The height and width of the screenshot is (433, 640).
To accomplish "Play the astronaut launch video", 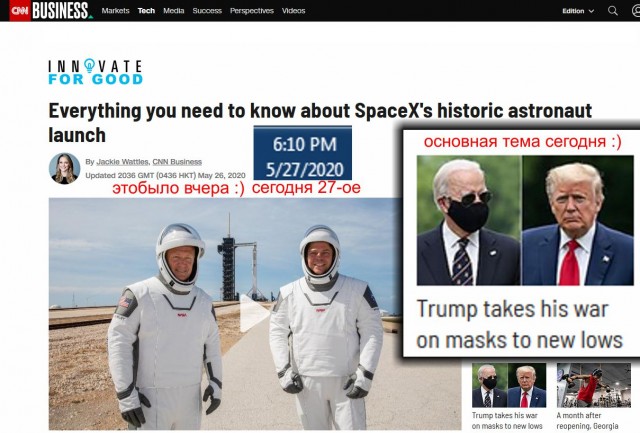I will tap(253, 313).
